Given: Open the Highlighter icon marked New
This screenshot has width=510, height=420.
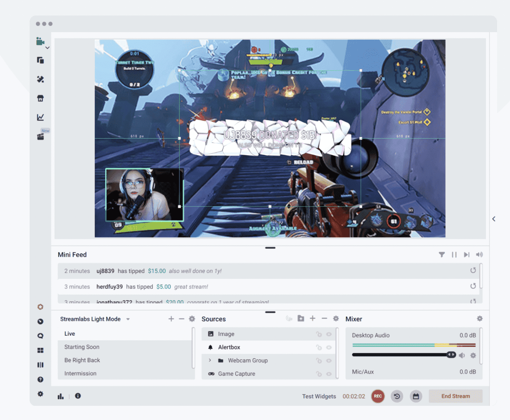Looking at the screenshot, I should tap(40, 137).
